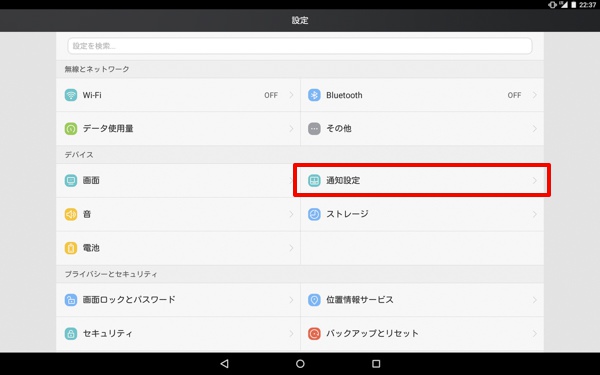
Task: Open その他 label
Action: [x=339, y=129]
